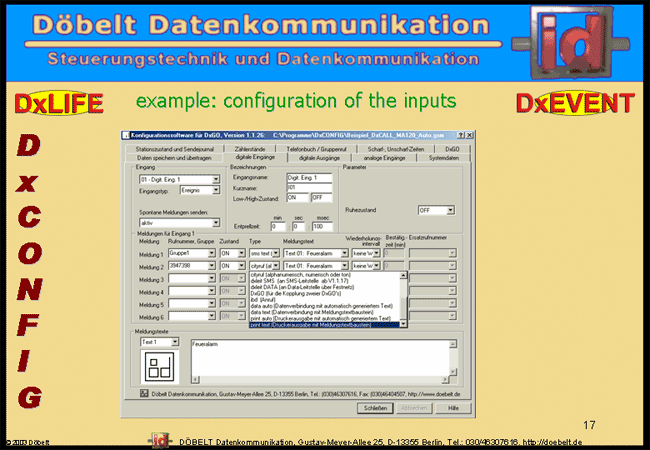Click the message text scroll-right arrow
The height and width of the screenshot is (450, 650).
coord(445,379)
